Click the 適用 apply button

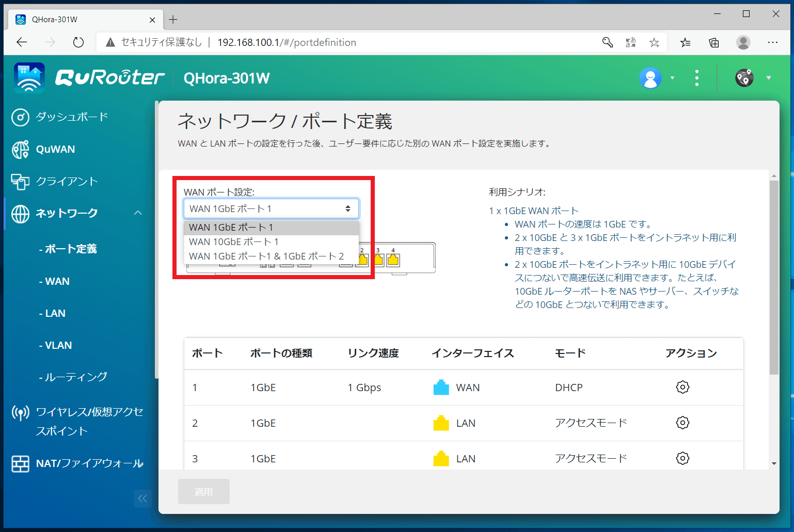[204, 492]
